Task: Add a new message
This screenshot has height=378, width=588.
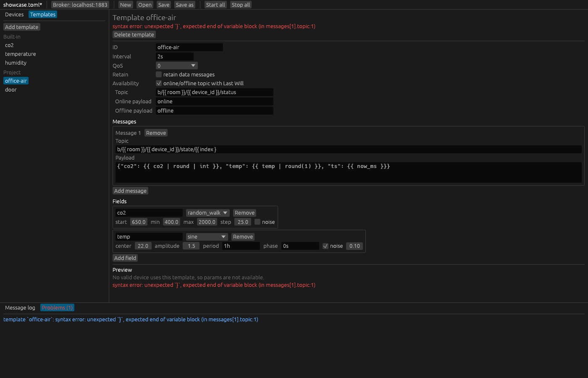Action: pos(130,191)
